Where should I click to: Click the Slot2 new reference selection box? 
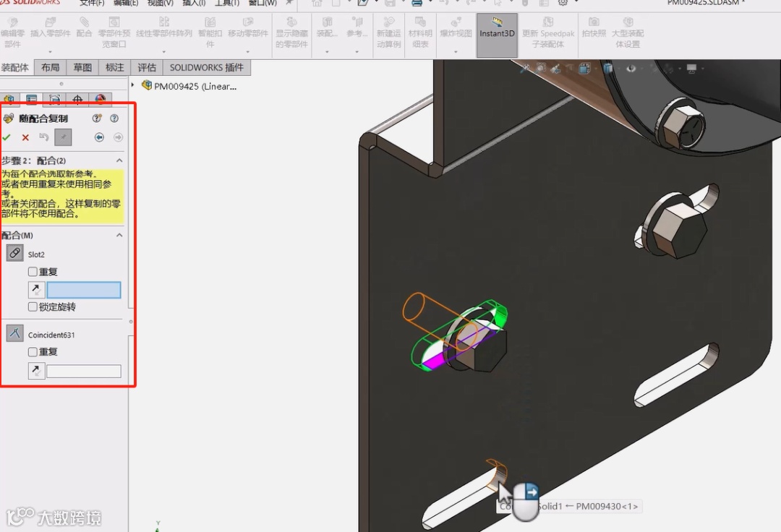click(x=84, y=290)
